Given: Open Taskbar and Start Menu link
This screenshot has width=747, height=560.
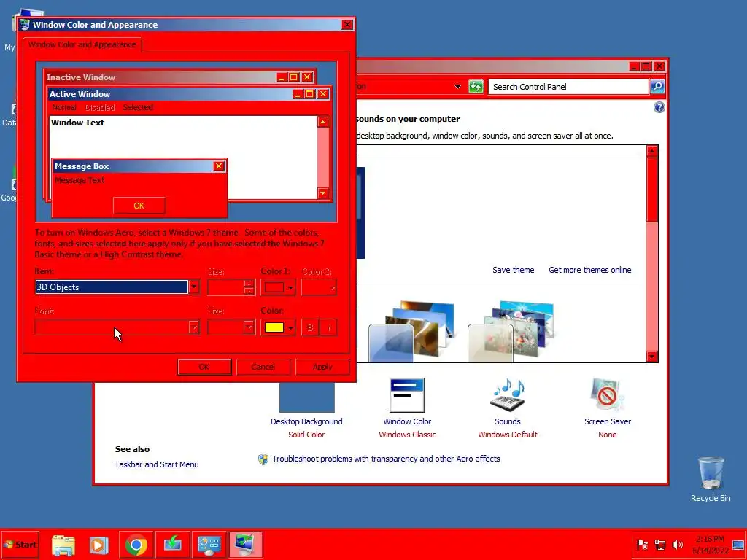Looking at the screenshot, I should 157,464.
